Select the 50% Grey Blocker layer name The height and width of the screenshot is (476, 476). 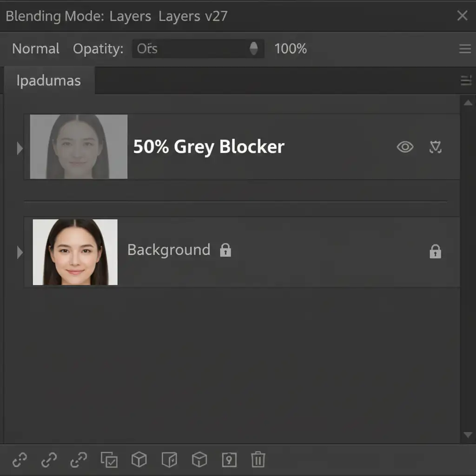(x=209, y=147)
